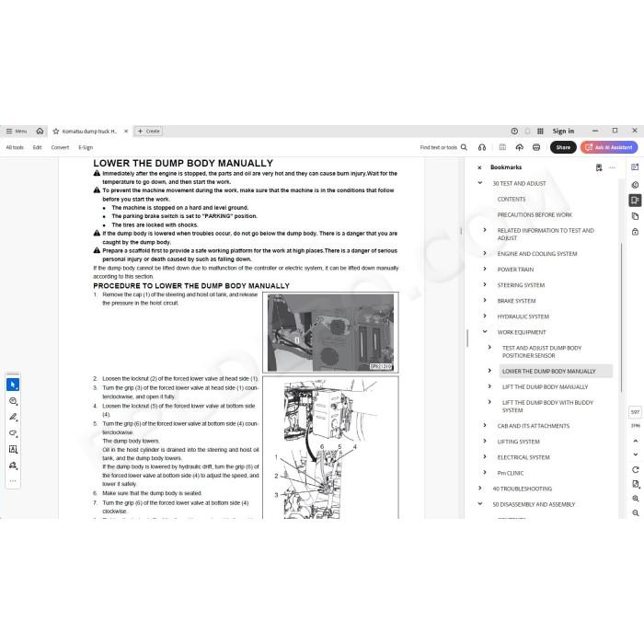Select the arrow Select tool
The height and width of the screenshot is (644, 644).
(x=13, y=385)
